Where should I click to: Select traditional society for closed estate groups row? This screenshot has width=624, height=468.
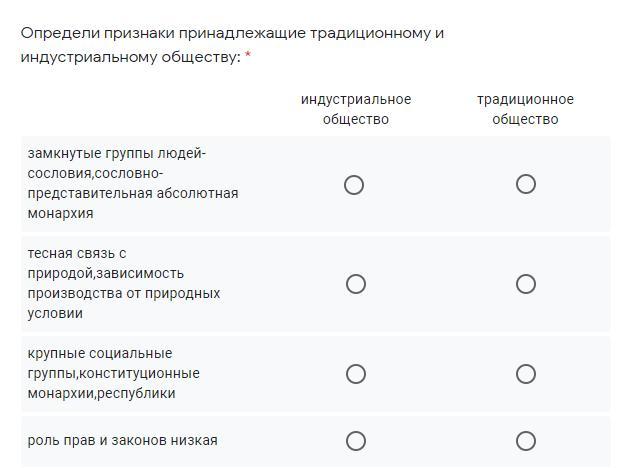[x=525, y=184]
